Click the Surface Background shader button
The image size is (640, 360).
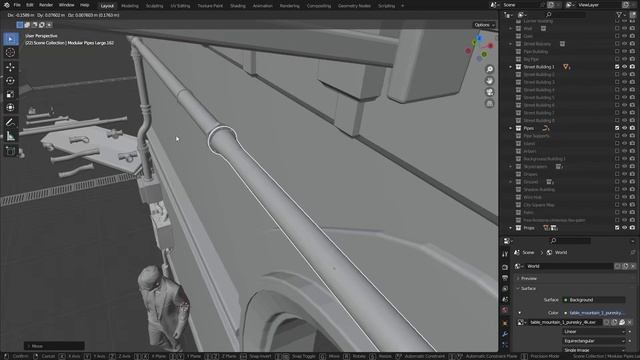pyautogui.click(x=594, y=300)
